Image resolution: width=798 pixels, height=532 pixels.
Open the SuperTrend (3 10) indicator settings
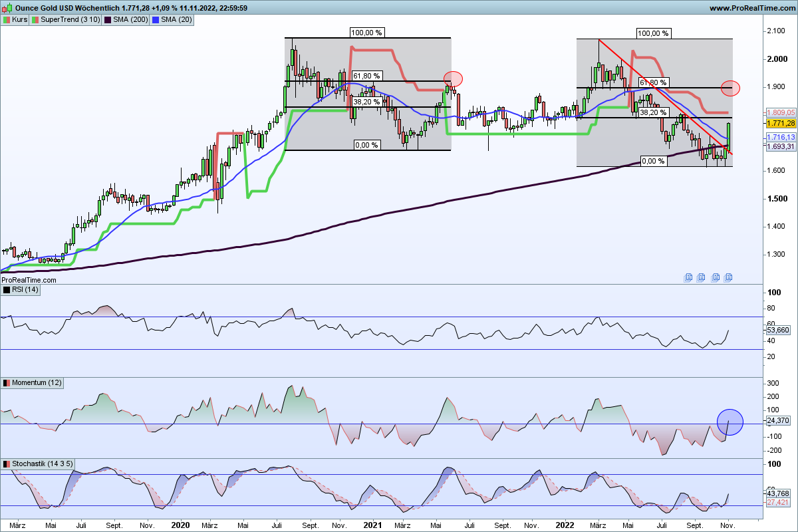[66, 20]
